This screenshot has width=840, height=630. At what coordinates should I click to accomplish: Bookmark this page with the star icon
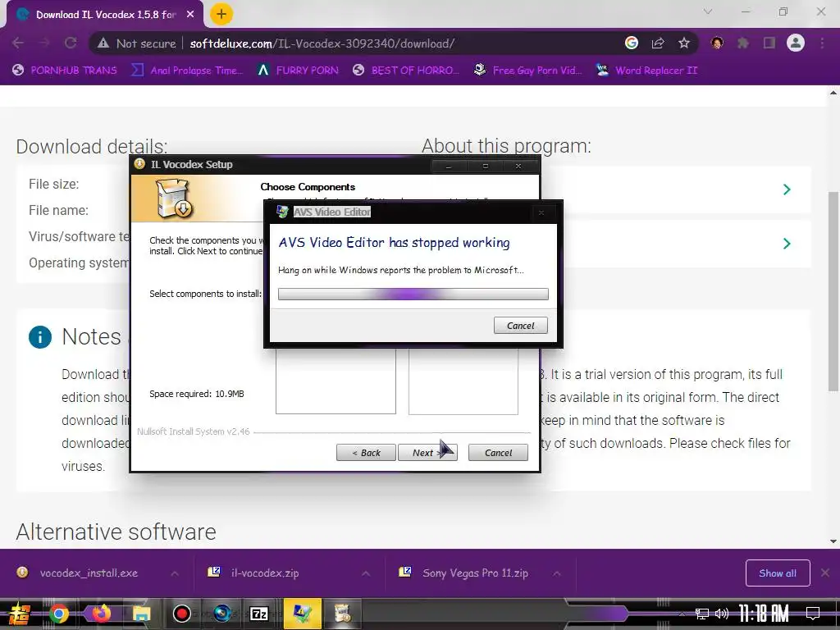click(683, 43)
